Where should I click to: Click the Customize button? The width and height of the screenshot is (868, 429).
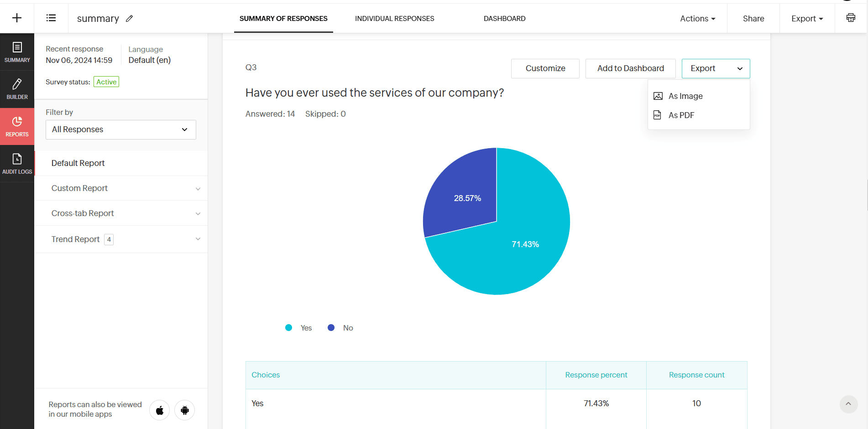545,68
